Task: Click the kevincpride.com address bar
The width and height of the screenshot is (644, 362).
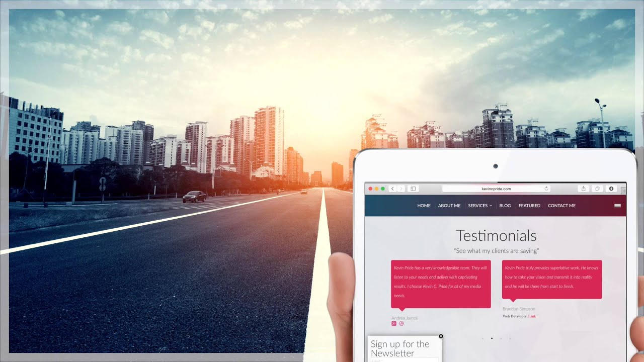Action: [496, 189]
